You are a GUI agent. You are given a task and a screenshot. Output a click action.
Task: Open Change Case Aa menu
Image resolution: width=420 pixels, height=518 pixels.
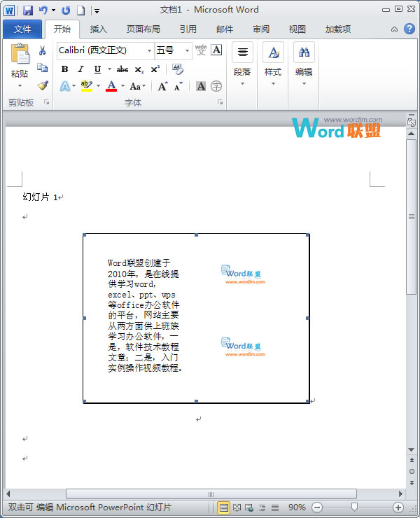tap(137, 87)
